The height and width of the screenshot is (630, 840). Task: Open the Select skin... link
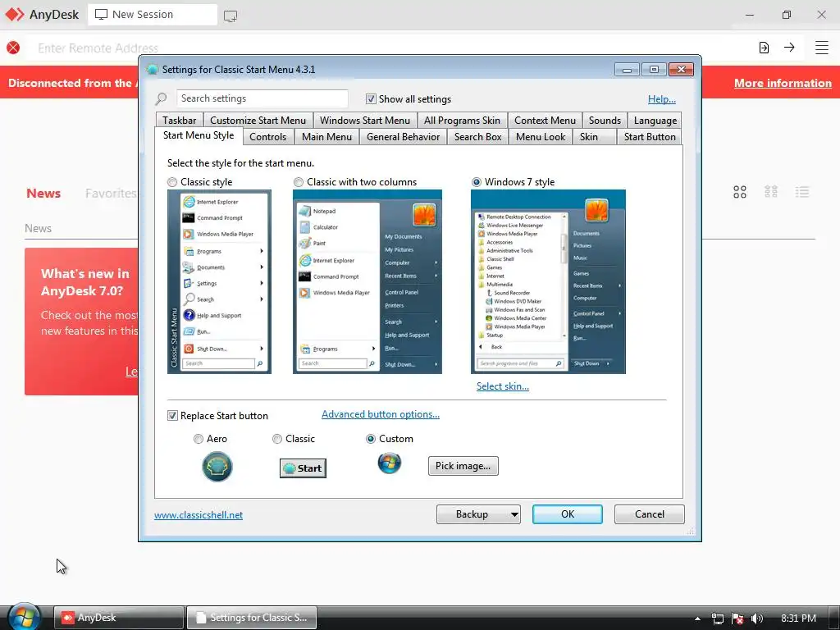(x=503, y=386)
